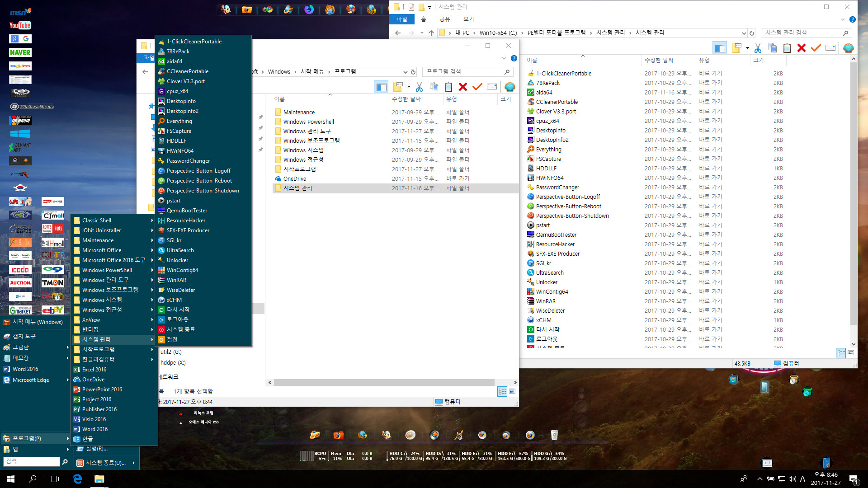Image resolution: width=868 pixels, height=488 pixels.
Task: Open the Gmarket desktop shortcut
Action: pyautogui.click(x=20, y=310)
